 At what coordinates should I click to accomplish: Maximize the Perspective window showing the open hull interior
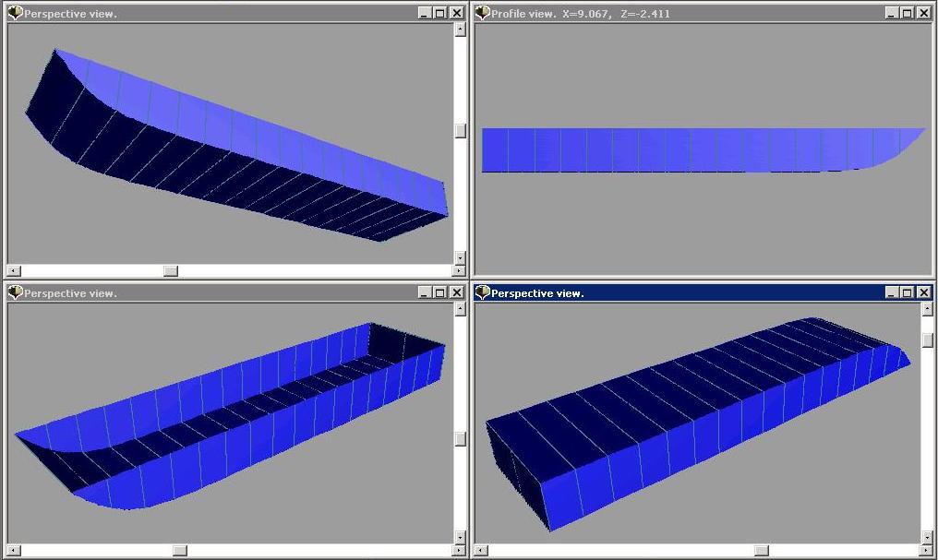(439, 292)
